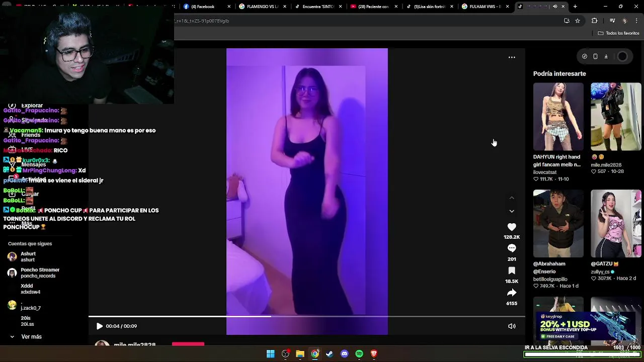Switch to the Paciente con YouTube tab
This screenshot has height=362, width=644.
pos(373,7)
